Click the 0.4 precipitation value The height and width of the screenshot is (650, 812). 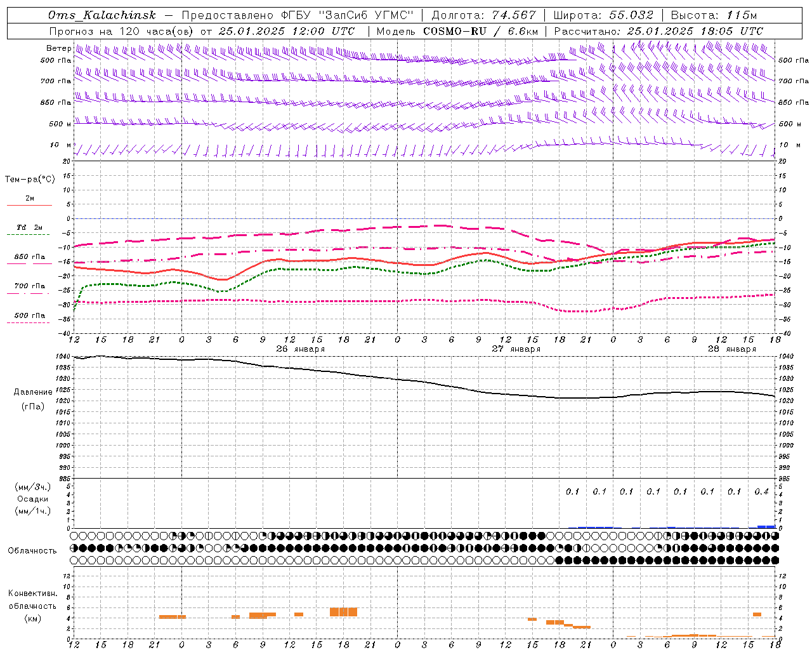(761, 492)
